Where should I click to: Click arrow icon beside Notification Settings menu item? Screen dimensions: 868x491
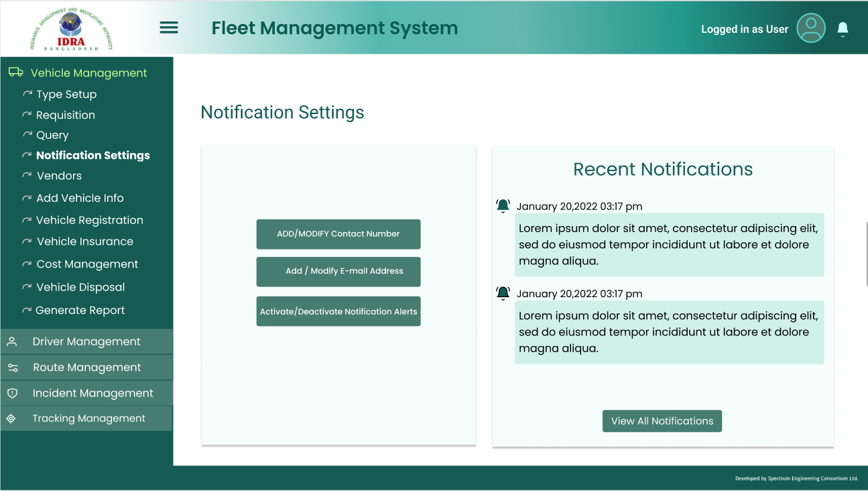[x=27, y=155]
